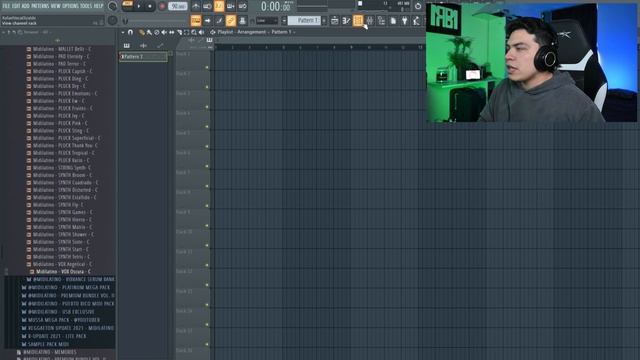Open the Piano roll view icon
This screenshot has width=640, height=360.
pyautogui.click(x=346, y=20)
